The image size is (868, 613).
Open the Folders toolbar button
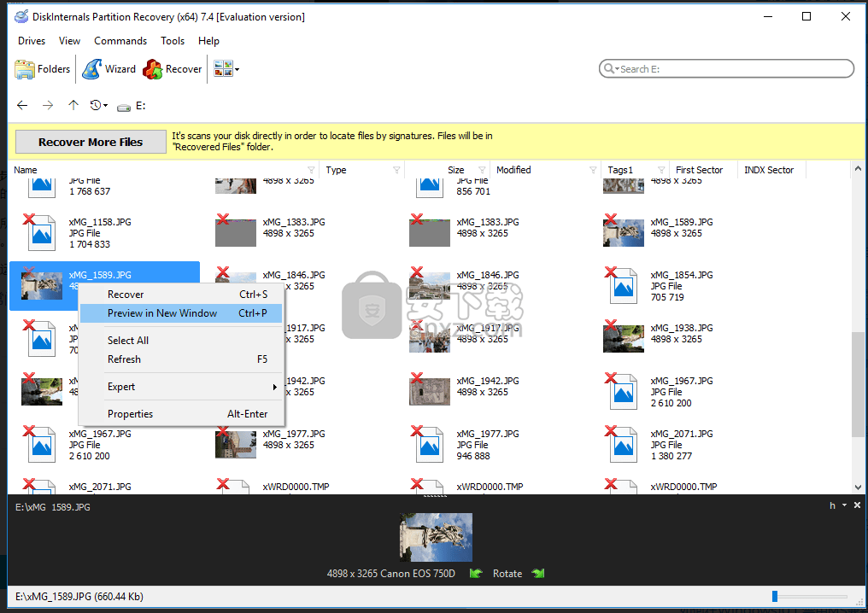pyautogui.click(x=43, y=69)
